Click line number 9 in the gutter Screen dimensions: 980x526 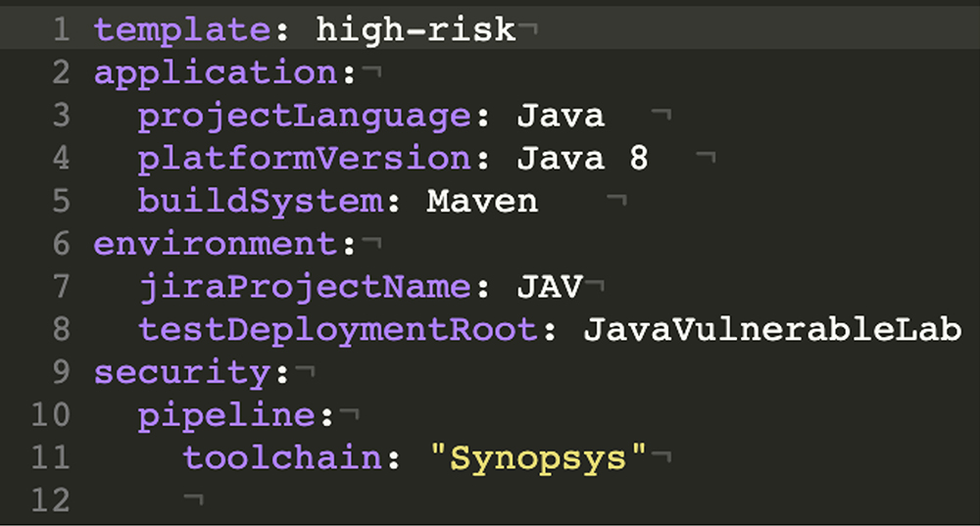tap(61, 373)
